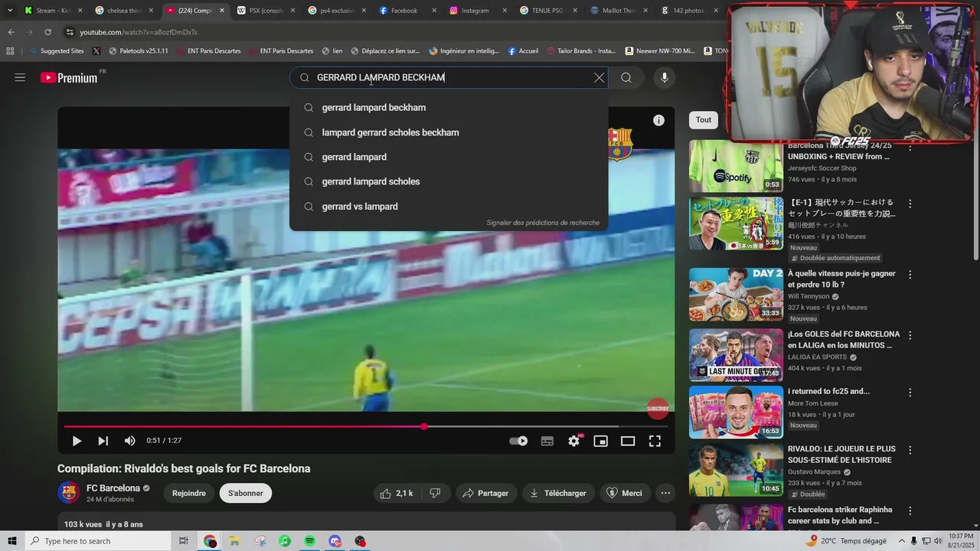The width and height of the screenshot is (980, 551).
Task: Open the FC Barcelona channel avatar
Action: click(x=69, y=492)
